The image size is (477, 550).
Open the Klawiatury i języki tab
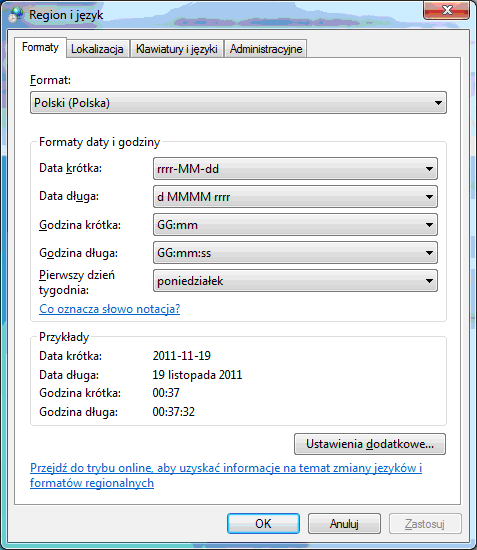177,49
